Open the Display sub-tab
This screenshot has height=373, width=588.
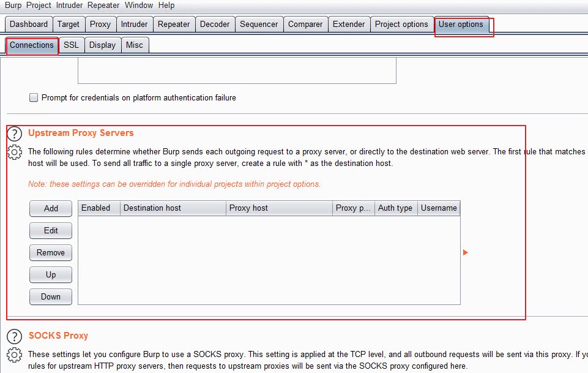coord(102,45)
